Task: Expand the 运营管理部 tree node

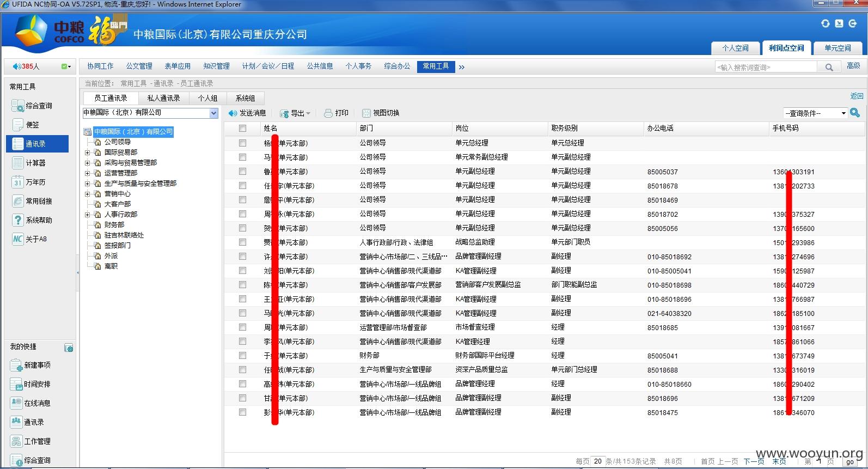Action: (x=87, y=173)
